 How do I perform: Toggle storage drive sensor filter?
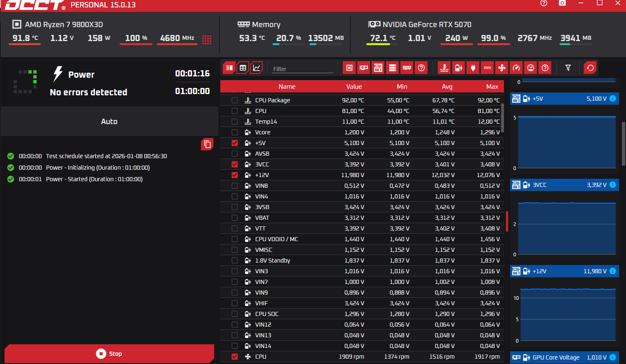click(x=393, y=68)
